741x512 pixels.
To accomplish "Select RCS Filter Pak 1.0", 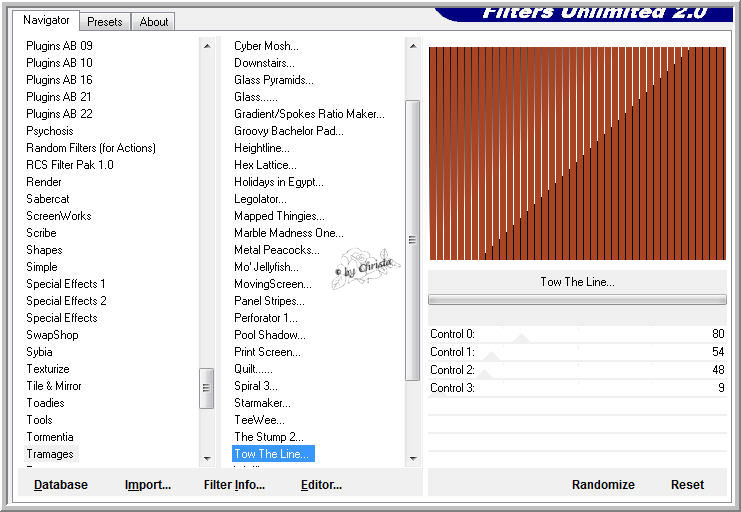I will [70, 165].
